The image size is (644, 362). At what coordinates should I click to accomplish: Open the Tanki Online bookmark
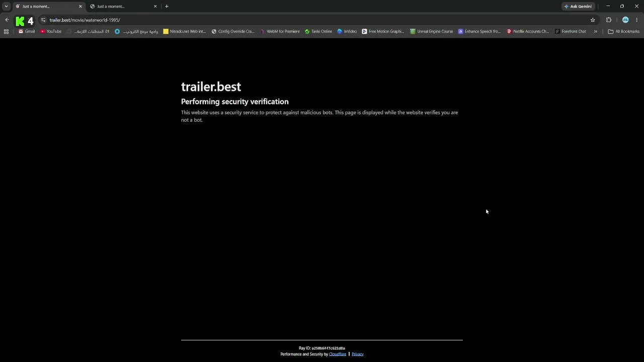point(318,31)
